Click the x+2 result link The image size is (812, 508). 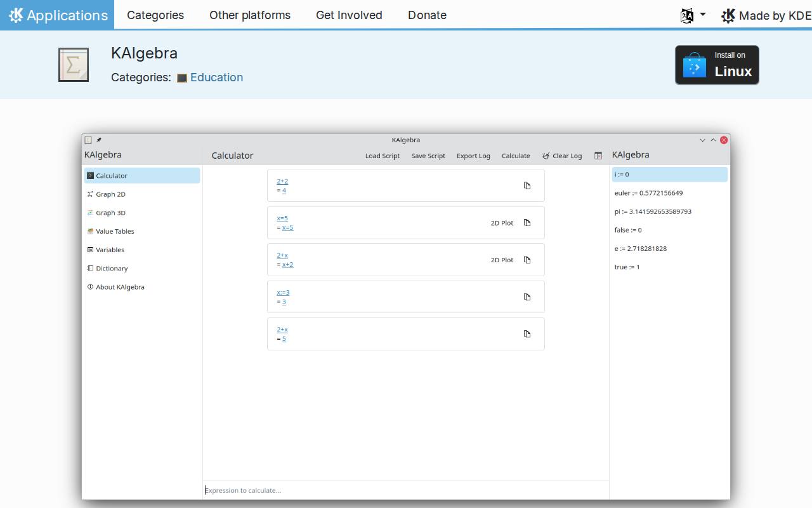pyautogui.click(x=288, y=265)
